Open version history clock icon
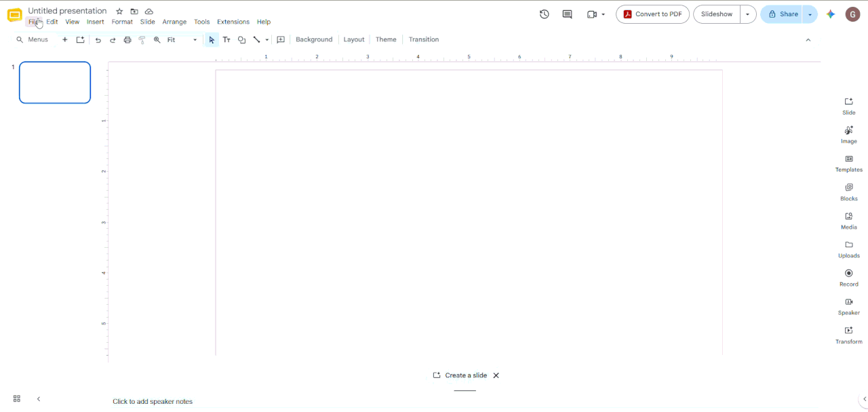868x412 pixels. 545,14
